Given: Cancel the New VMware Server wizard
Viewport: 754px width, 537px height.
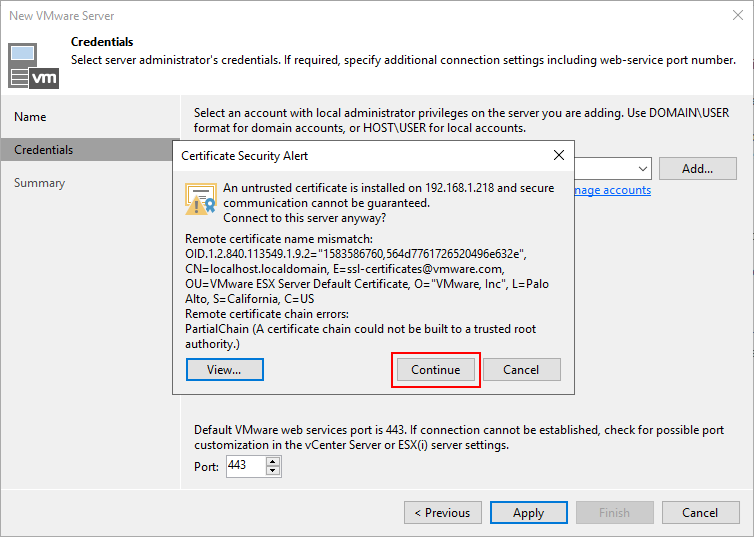Looking at the screenshot, I should pyautogui.click(x=700, y=512).
